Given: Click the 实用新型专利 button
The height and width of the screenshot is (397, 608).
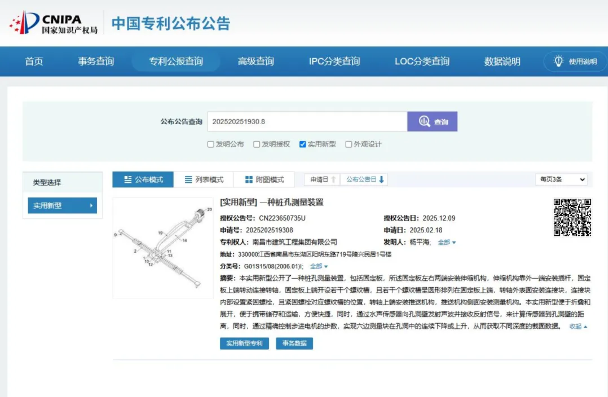Looking at the screenshot, I should (244, 343).
